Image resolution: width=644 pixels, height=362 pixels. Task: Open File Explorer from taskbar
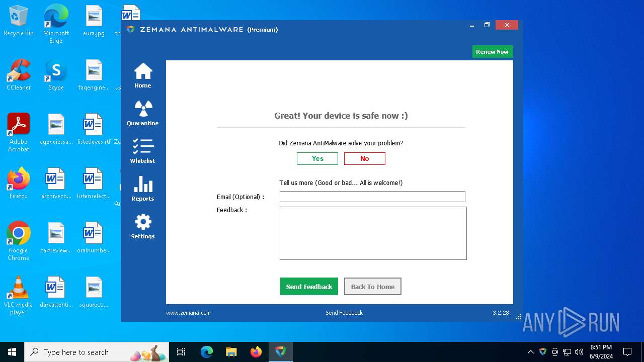(x=231, y=352)
